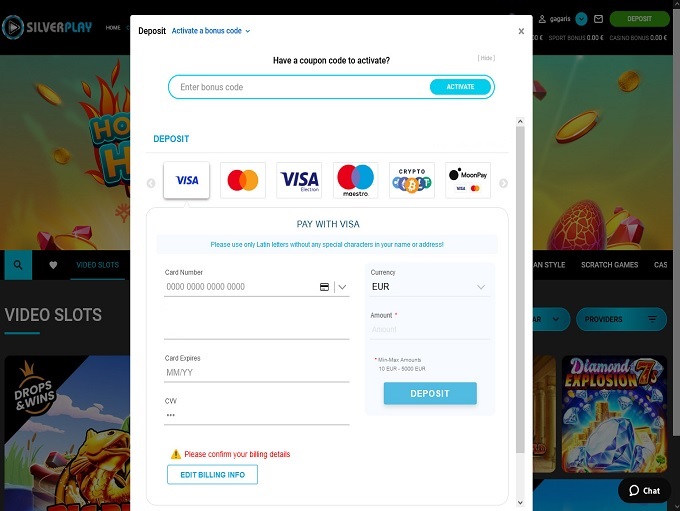Click the Hide coupon link
Viewport: 680px width, 511px height.
click(486, 58)
